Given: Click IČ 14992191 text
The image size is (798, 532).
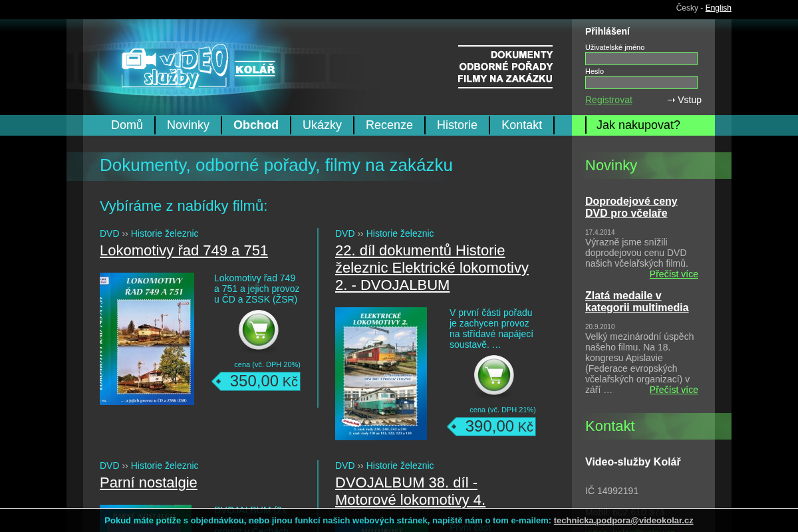Looking at the screenshot, I should (x=612, y=491).
